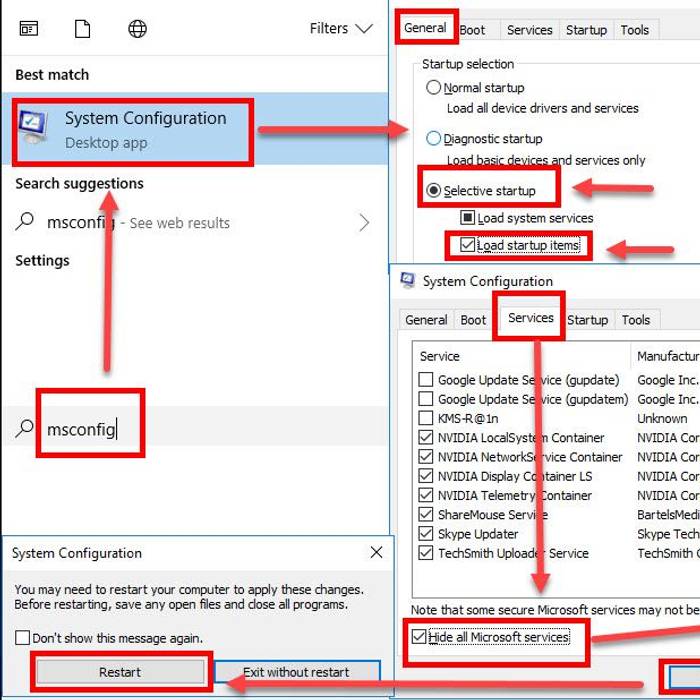Screen dimensions: 700x700
Task: Choose the Selective startup radio button
Action: [x=435, y=190]
